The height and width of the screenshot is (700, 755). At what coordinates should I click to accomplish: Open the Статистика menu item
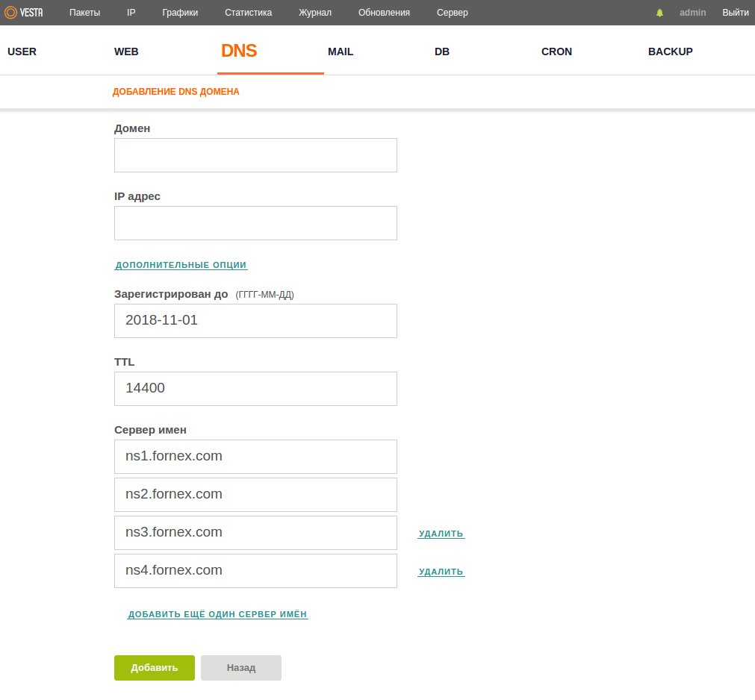point(249,13)
